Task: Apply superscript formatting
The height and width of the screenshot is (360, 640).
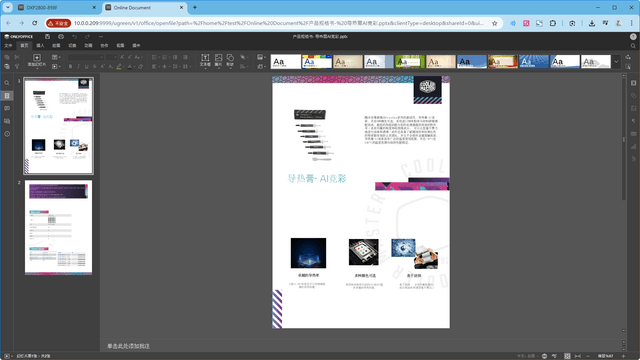Action: coord(102,66)
